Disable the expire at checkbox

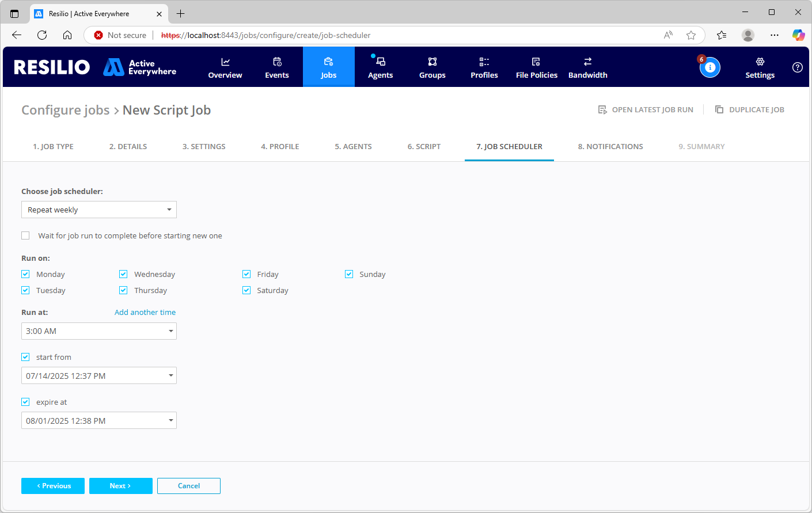[25, 402]
